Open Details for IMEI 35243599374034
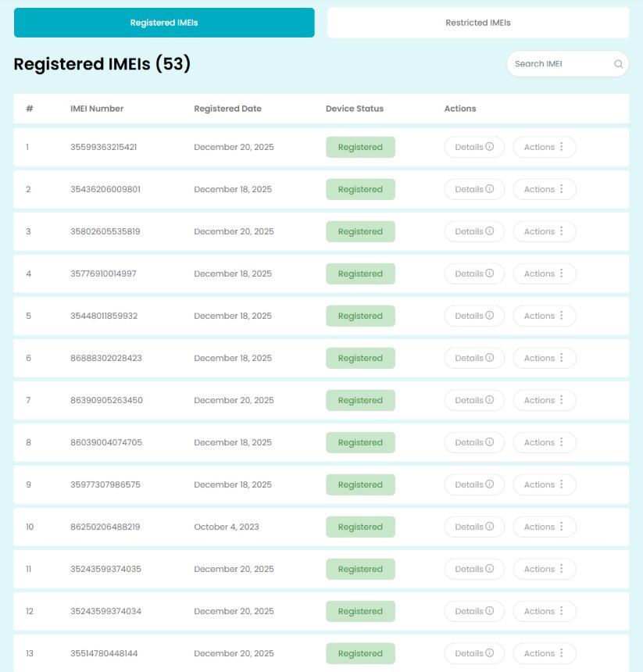 pyautogui.click(x=474, y=611)
